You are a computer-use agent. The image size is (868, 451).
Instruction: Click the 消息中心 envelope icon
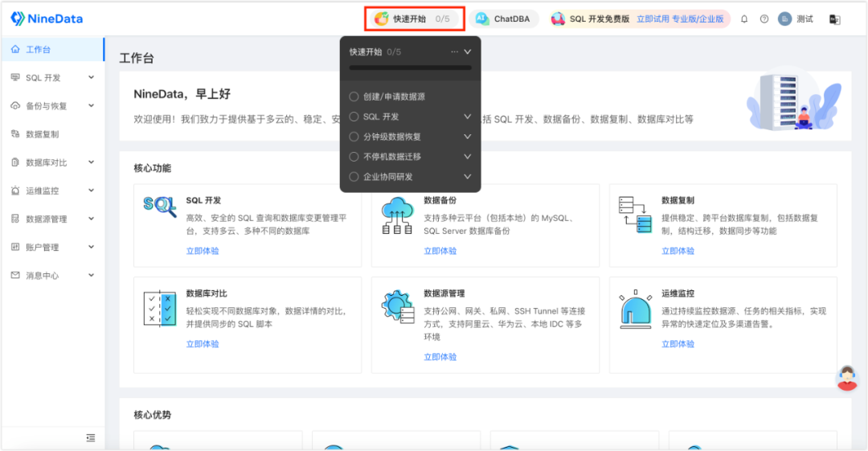click(15, 276)
